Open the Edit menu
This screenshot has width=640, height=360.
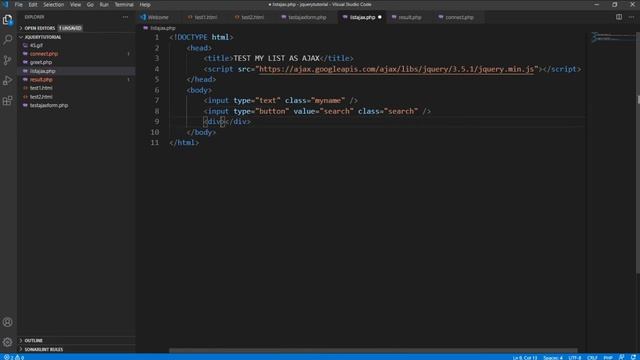(x=33, y=4)
